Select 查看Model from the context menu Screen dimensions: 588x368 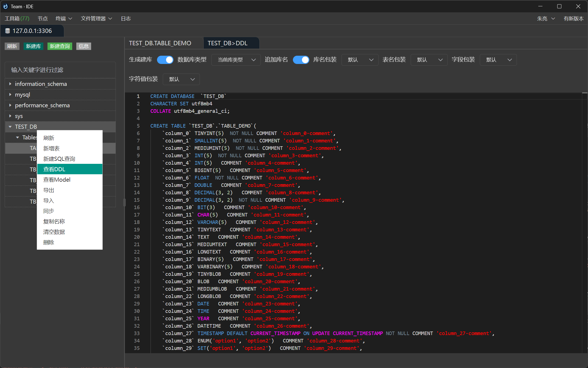(x=56, y=179)
